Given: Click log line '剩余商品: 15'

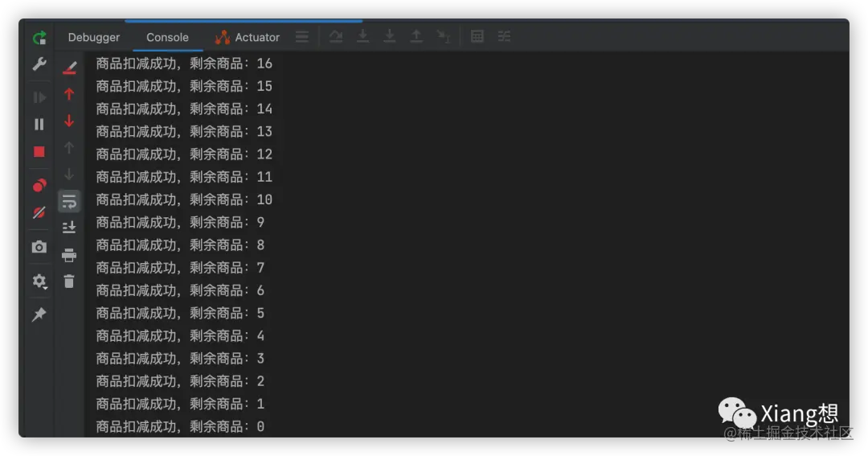Looking at the screenshot, I should [x=184, y=86].
